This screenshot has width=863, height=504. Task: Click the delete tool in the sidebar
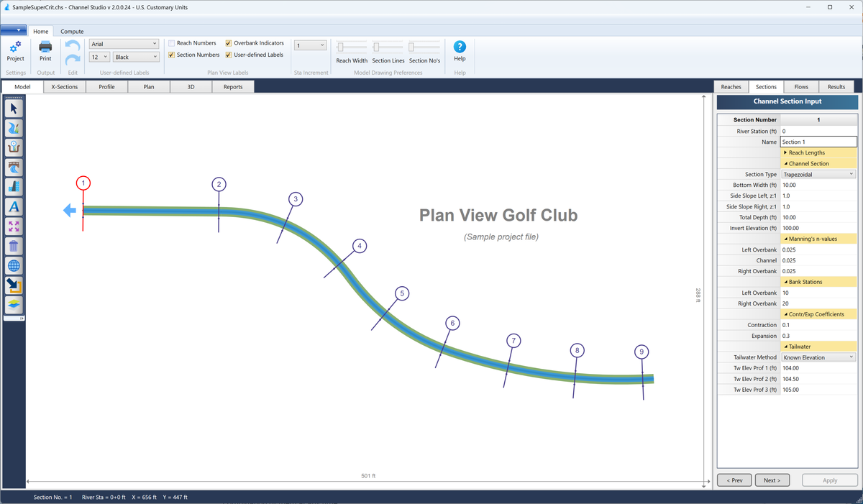point(13,245)
